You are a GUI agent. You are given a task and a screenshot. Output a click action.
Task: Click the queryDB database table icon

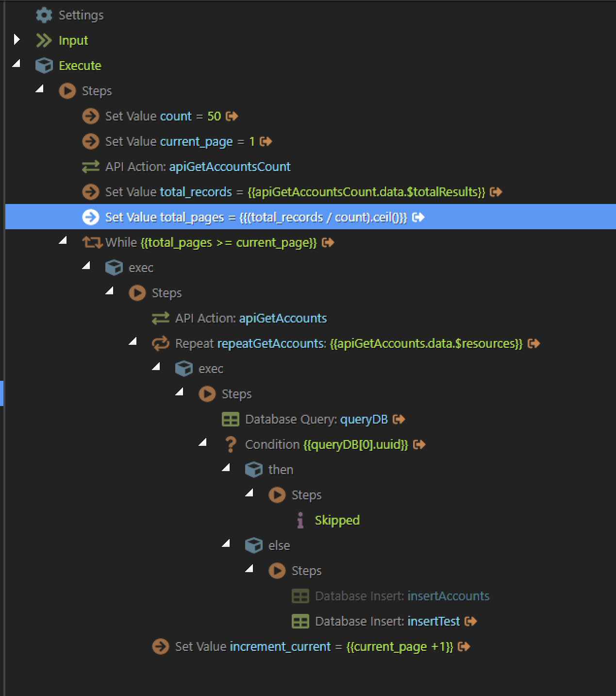tap(230, 419)
